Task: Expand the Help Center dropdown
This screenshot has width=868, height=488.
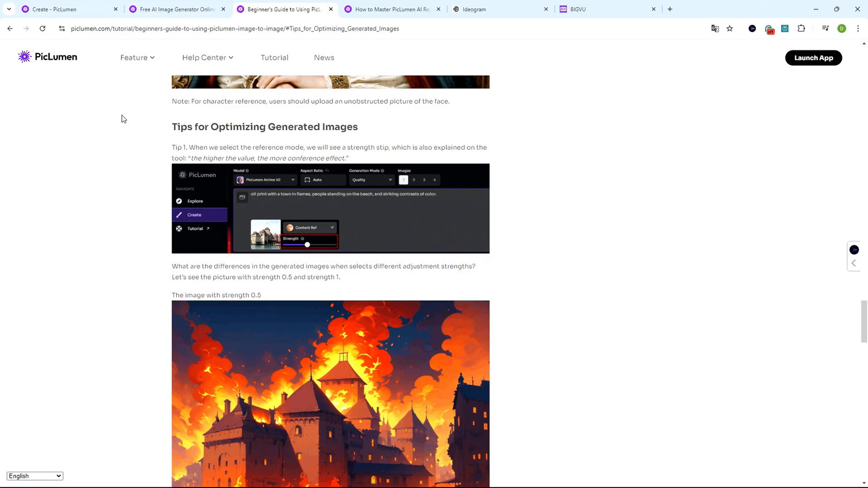Action: point(208,57)
